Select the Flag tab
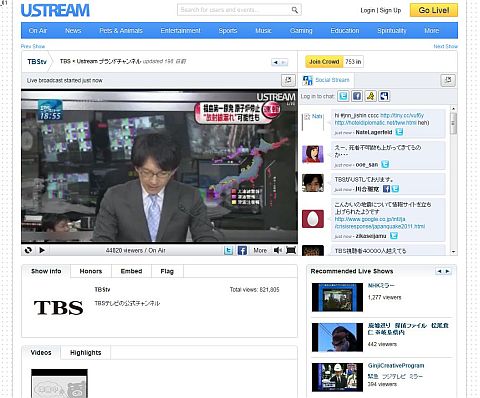The height and width of the screenshot is (398, 480). tap(167, 271)
